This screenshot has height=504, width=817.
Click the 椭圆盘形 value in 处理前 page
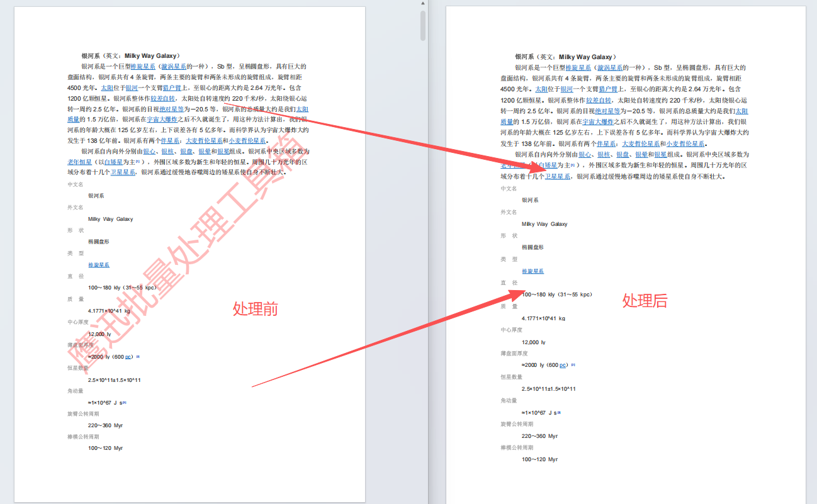point(99,242)
